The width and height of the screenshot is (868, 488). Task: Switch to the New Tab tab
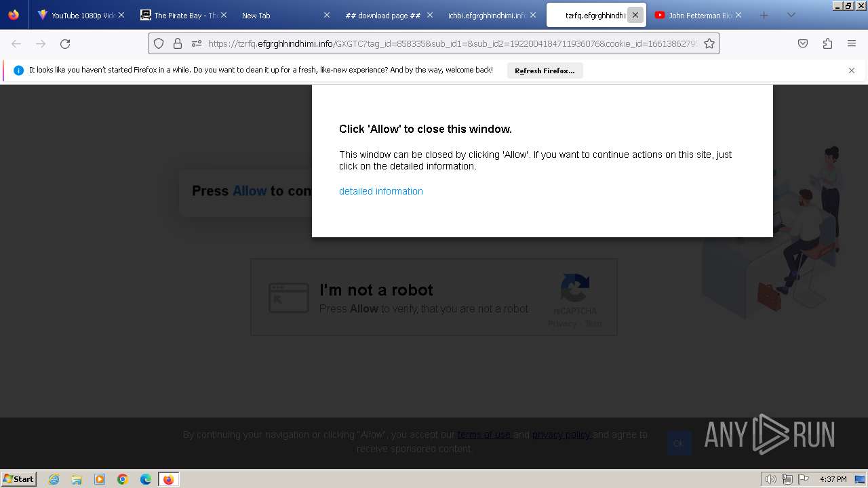coord(285,15)
